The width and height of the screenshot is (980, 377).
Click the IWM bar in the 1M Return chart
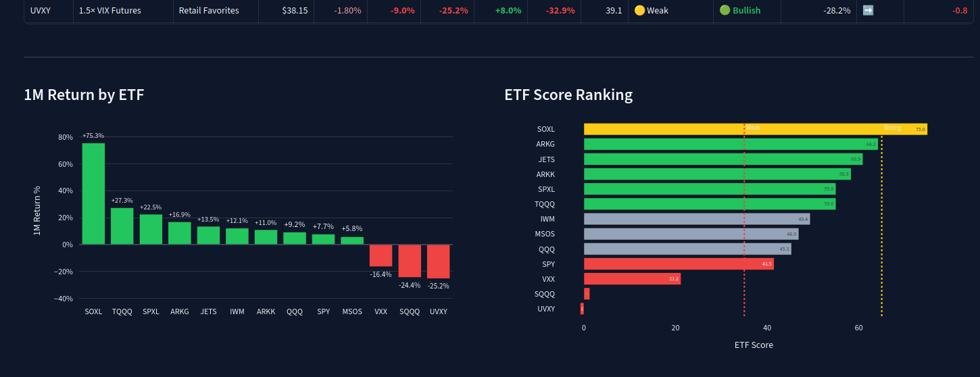(x=237, y=236)
